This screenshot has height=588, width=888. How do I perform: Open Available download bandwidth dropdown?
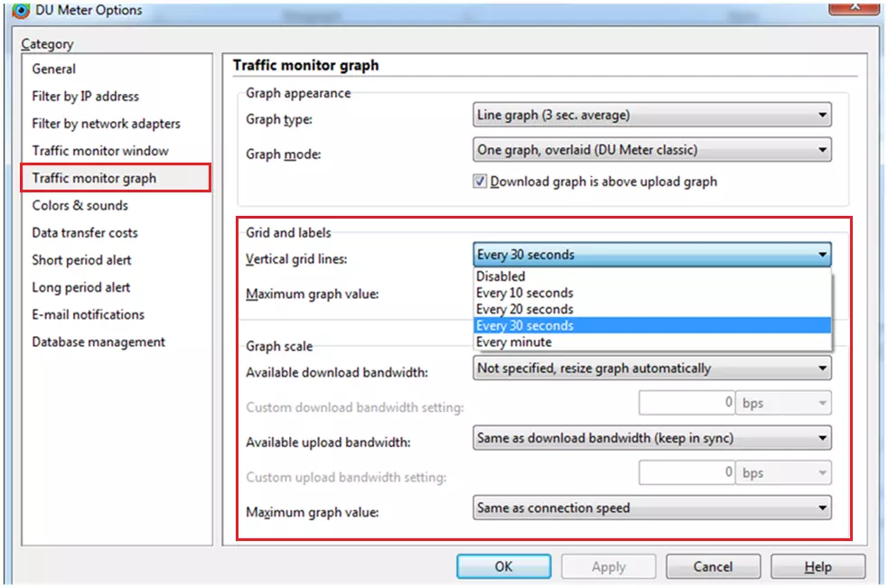(652, 369)
